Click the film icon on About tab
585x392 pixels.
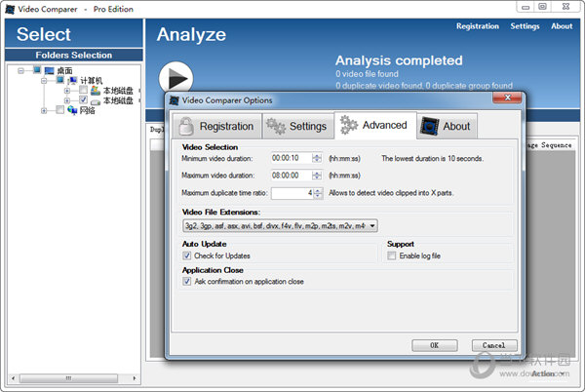[x=429, y=126]
